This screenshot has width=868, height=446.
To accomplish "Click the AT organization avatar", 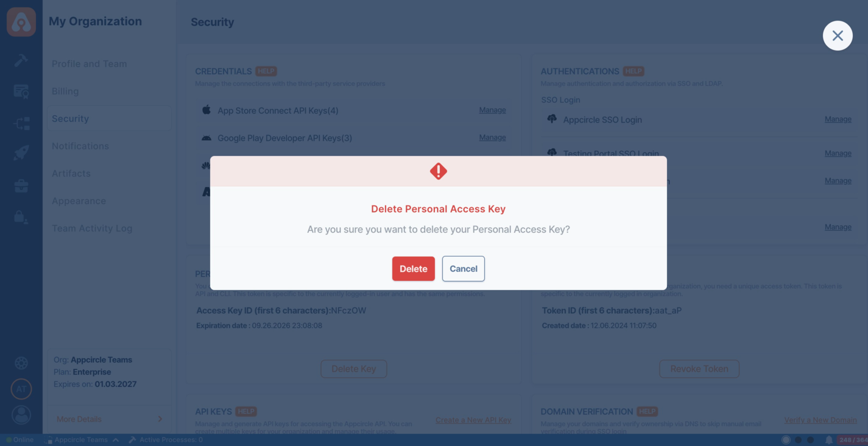I will [21, 389].
